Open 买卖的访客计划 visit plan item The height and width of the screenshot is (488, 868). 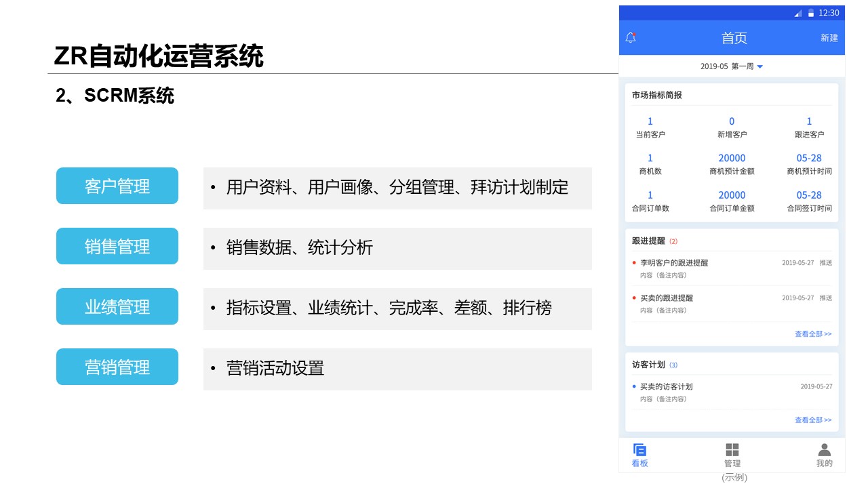tap(667, 387)
